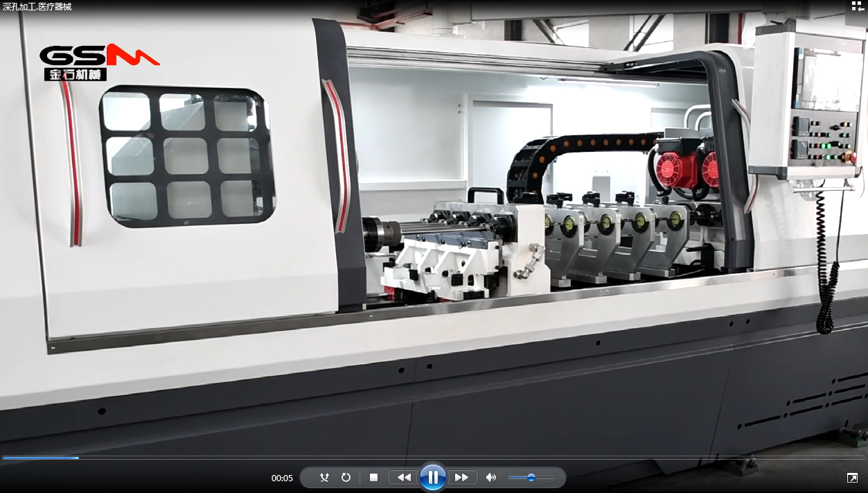
Task: Click the 00:05 elapsed time display
Action: [282, 478]
